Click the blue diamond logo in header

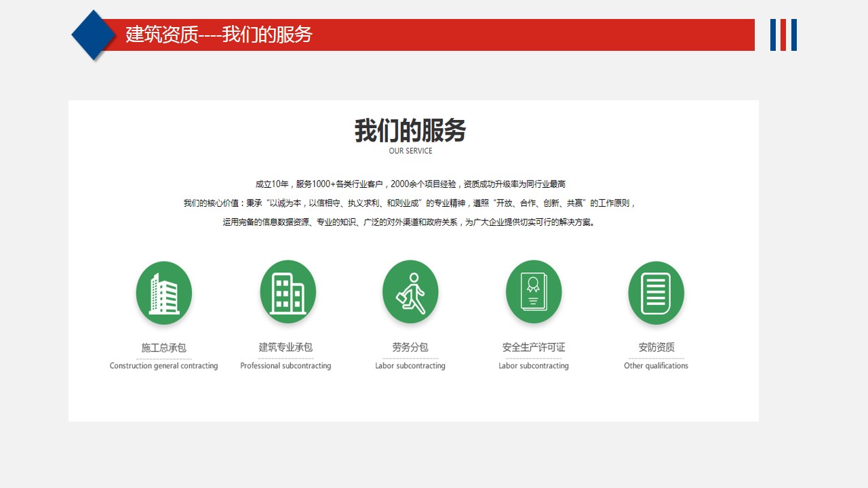tap(94, 35)
